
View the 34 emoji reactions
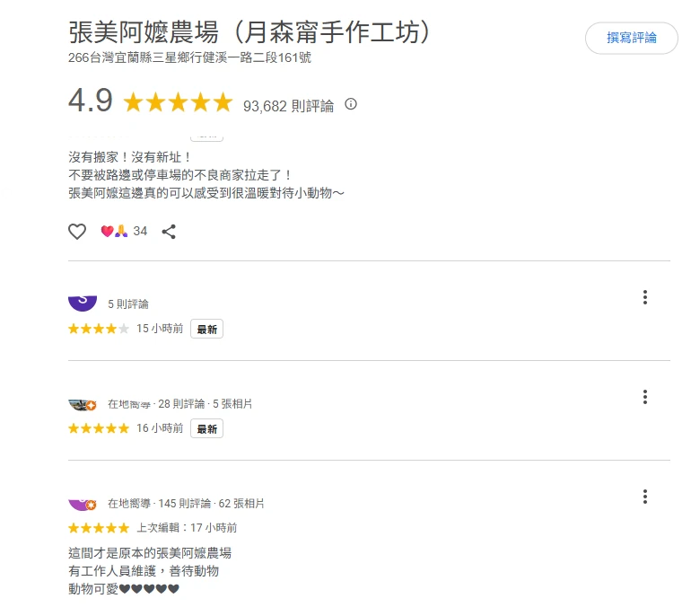(124, 232)
